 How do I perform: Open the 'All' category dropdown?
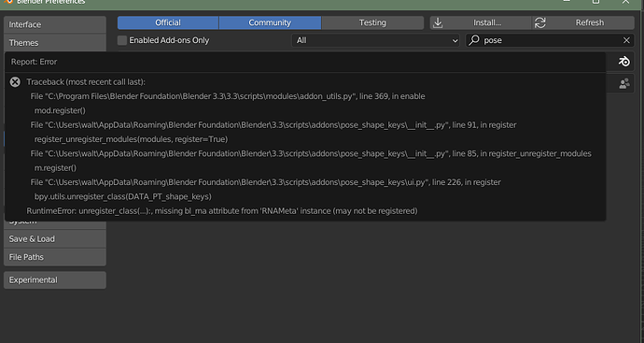(x=375, y=40)
